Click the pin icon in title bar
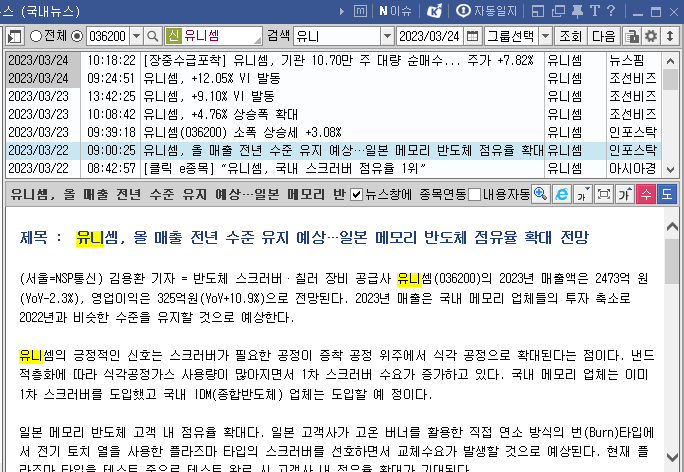Screen dimensions: 684x472 pyautogui.click(x=578, y=11)
